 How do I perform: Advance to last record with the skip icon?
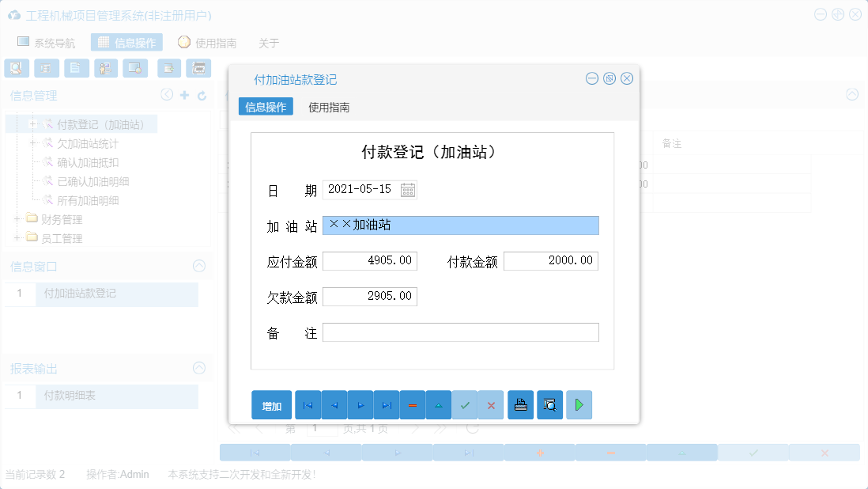(386, 404)
